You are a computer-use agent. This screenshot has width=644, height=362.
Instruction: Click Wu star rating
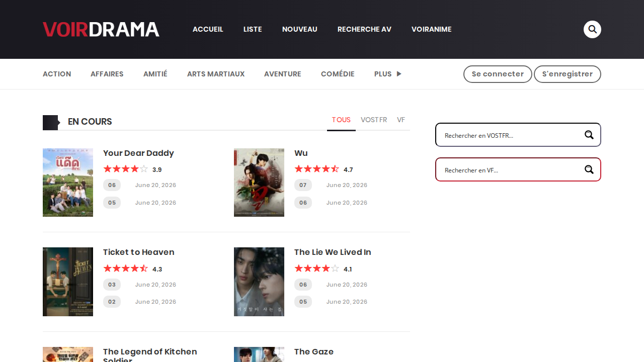pos(317,169)
